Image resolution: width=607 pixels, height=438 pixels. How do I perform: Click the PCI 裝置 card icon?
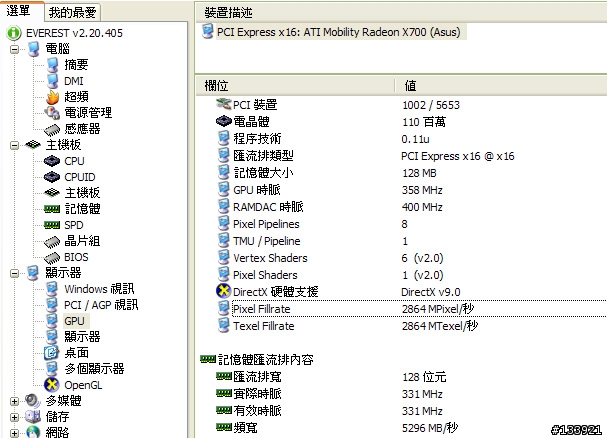tap(223, 104)
